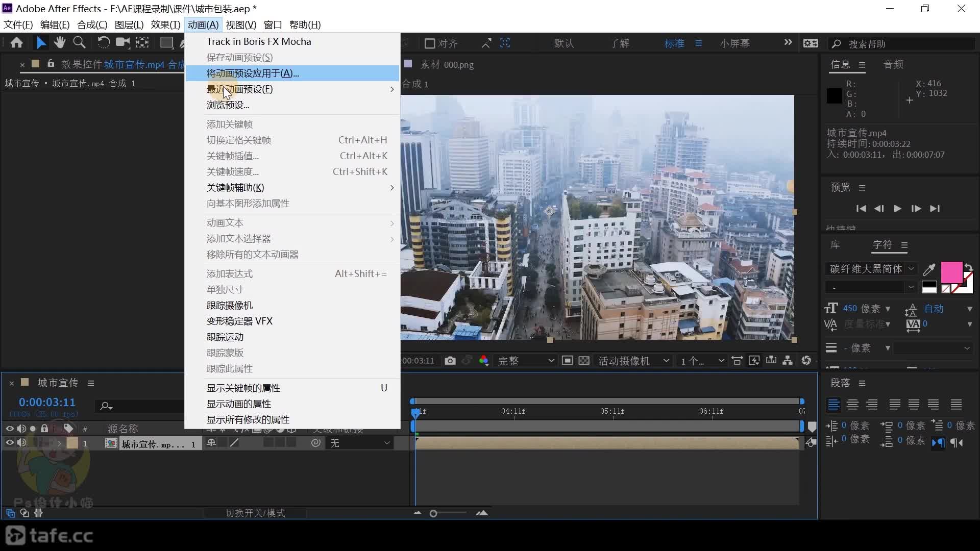Toggle audio speaker for 城市宣传 layer
980x551 pixels.
tap(21, 443)
